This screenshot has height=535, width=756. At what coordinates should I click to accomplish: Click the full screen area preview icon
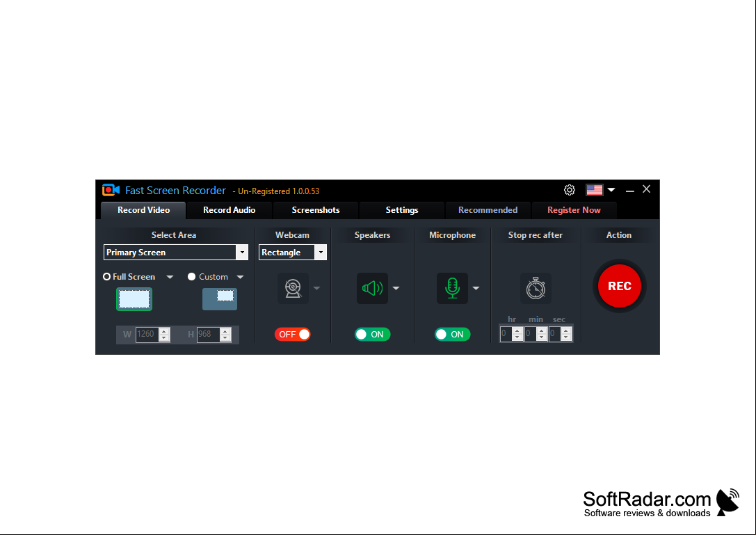(134, 299)
